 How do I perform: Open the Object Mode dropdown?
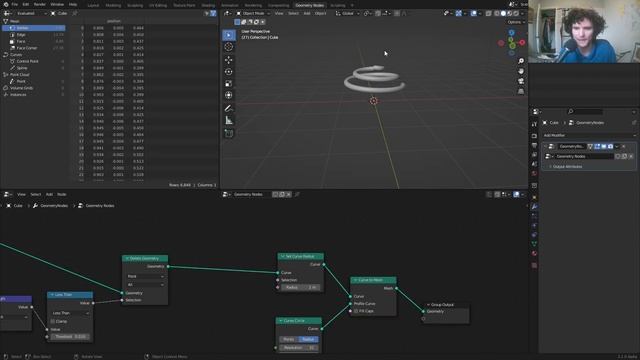coord(253,13)
